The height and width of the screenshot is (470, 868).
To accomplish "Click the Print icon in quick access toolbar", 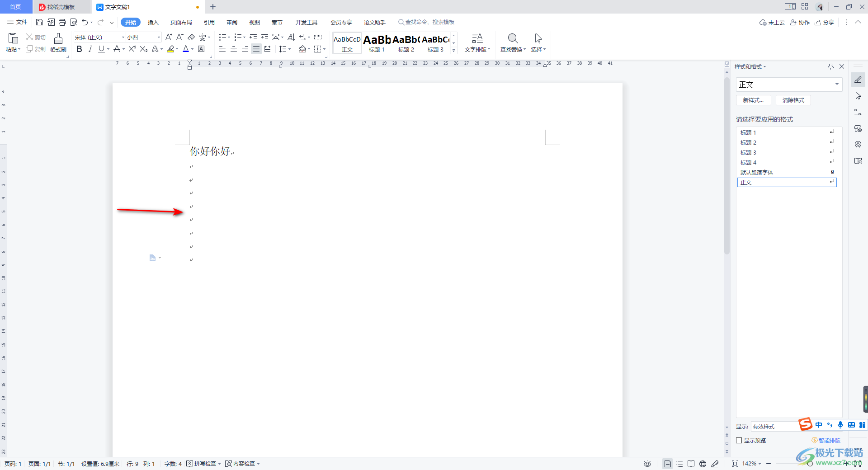I will pyautogui.click(x=62, y=22).
